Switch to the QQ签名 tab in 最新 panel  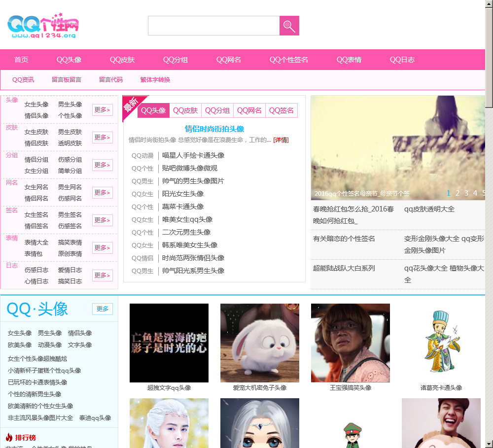tap(282, 111)
